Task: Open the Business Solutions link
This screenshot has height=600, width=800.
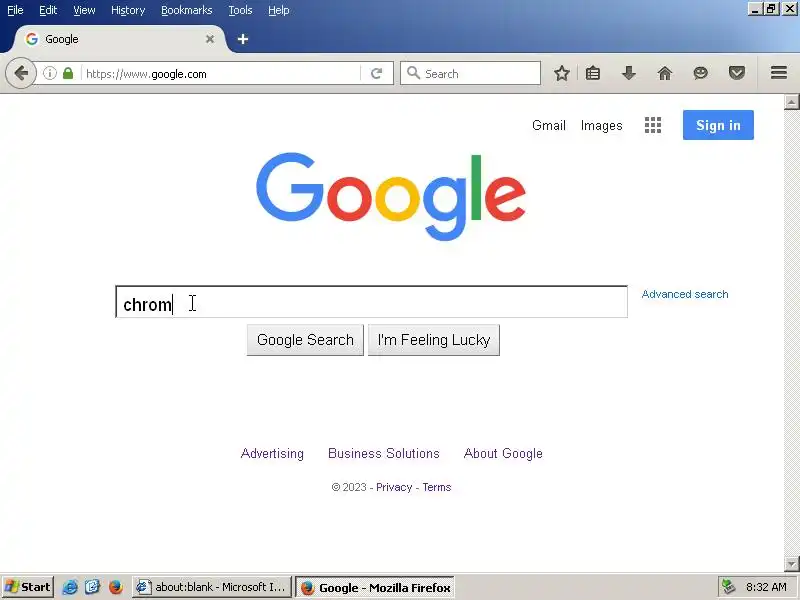Action: tap(384, 454)
